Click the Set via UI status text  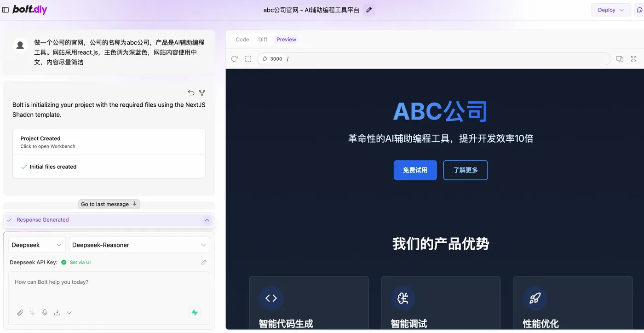tap(80, 262)
